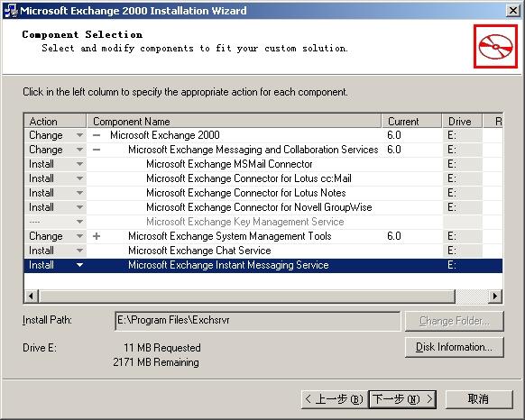Open action dropdown for MSMail Connector

(x=79, y=164)
